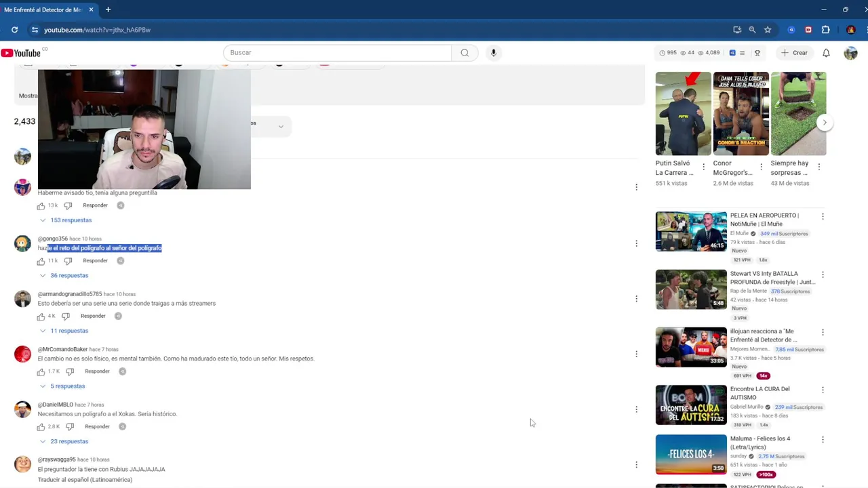Dislike the @armandogranadillo5785 comment
868x488 pixels.
[66, 317]
